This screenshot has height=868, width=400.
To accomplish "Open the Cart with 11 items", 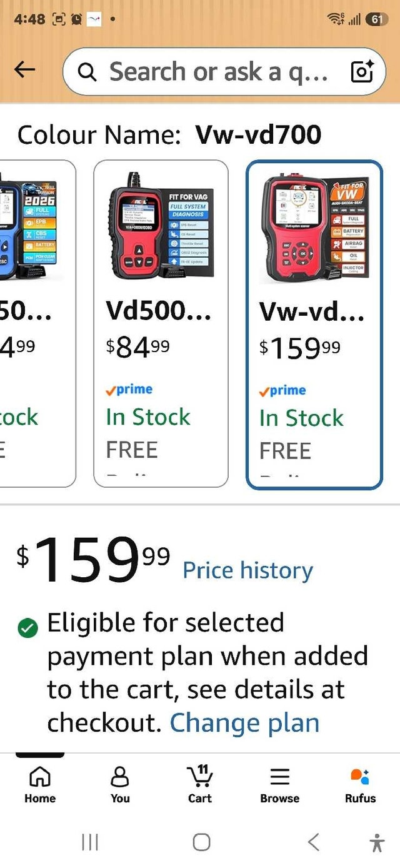I will pos(200,785).
